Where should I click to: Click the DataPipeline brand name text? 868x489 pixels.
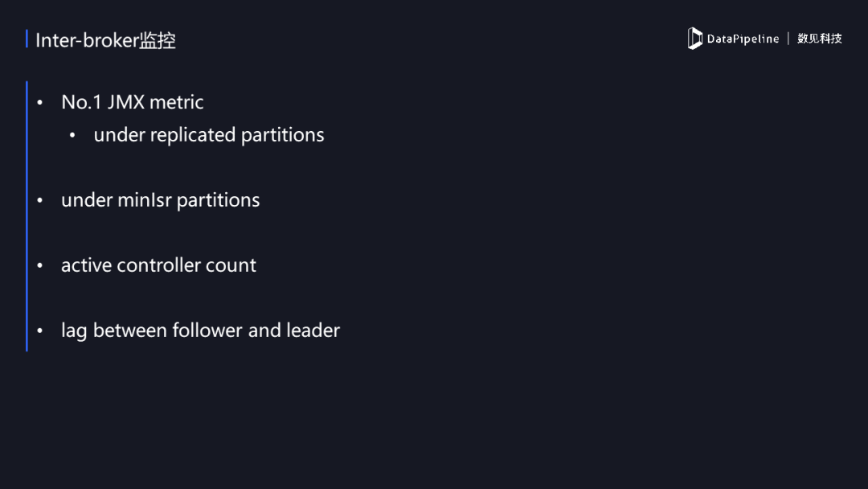tap(743, 39)
